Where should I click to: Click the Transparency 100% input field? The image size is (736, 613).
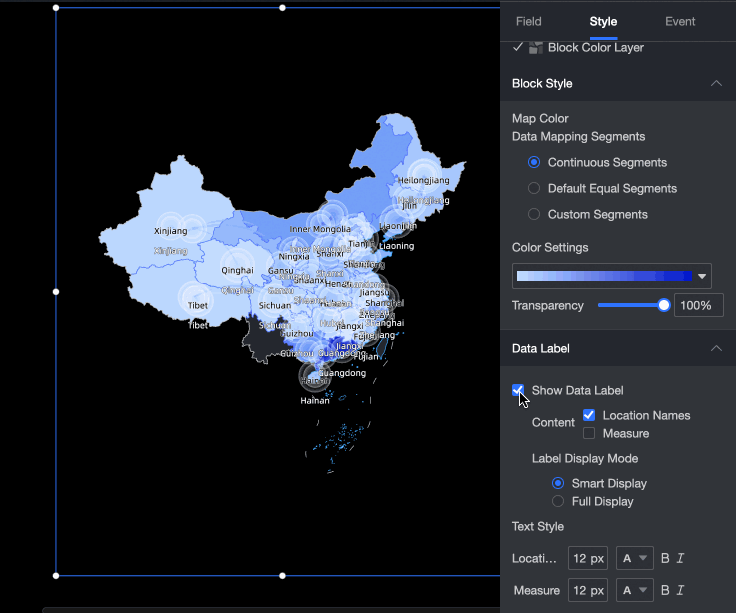tap(698, 306)
